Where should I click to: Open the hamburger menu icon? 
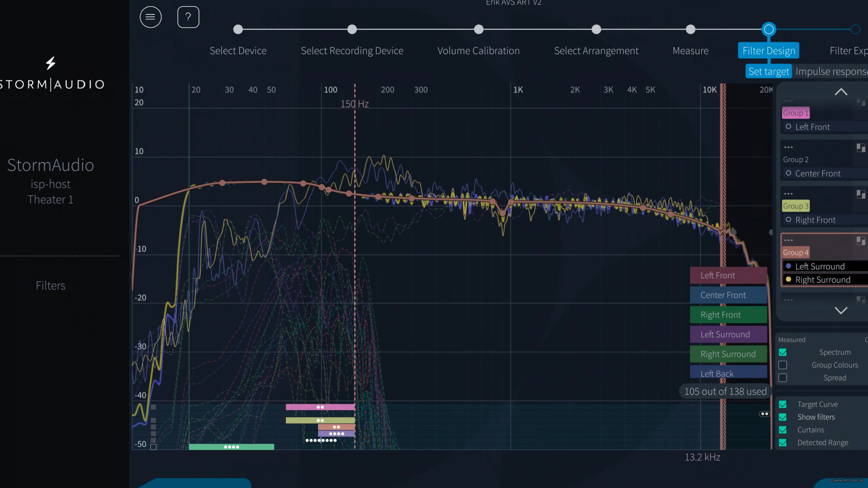(150, 17)
